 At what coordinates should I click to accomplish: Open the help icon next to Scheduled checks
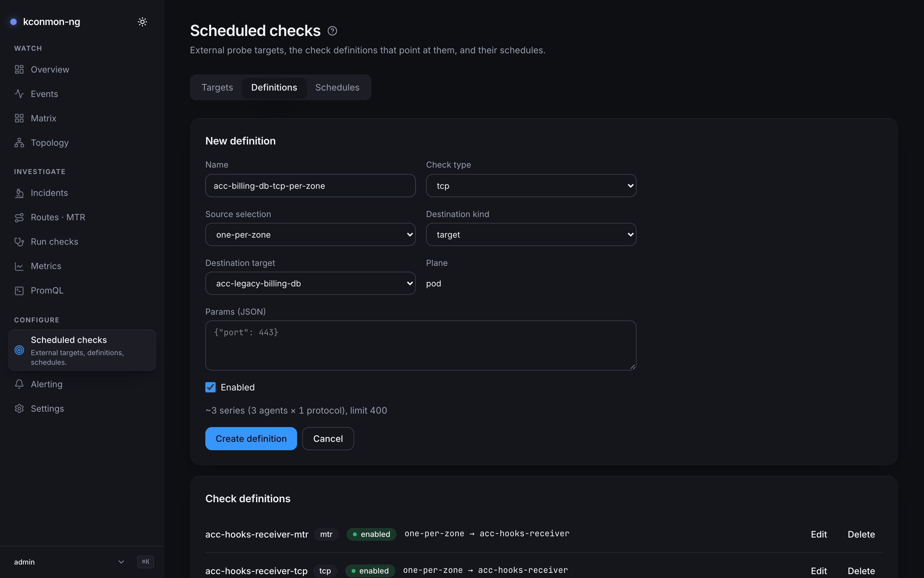(332, 31)
